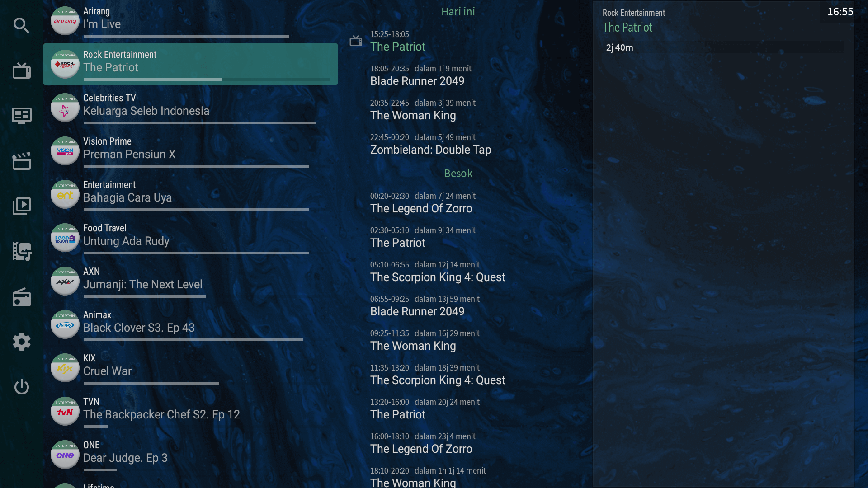868x488 pixels.
Task: Click the ONE channel logo
Action: tap(65, 455)
